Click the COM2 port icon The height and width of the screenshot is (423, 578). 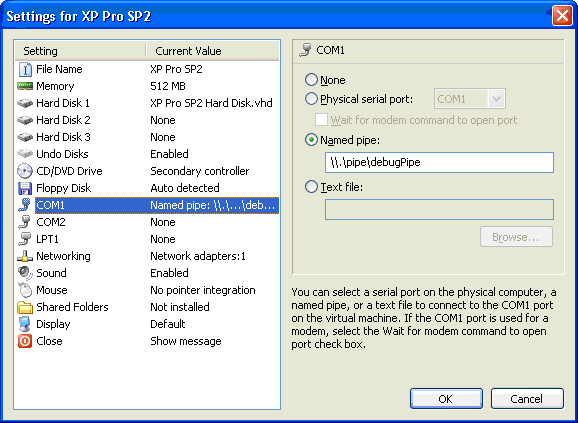click(25, 222)
